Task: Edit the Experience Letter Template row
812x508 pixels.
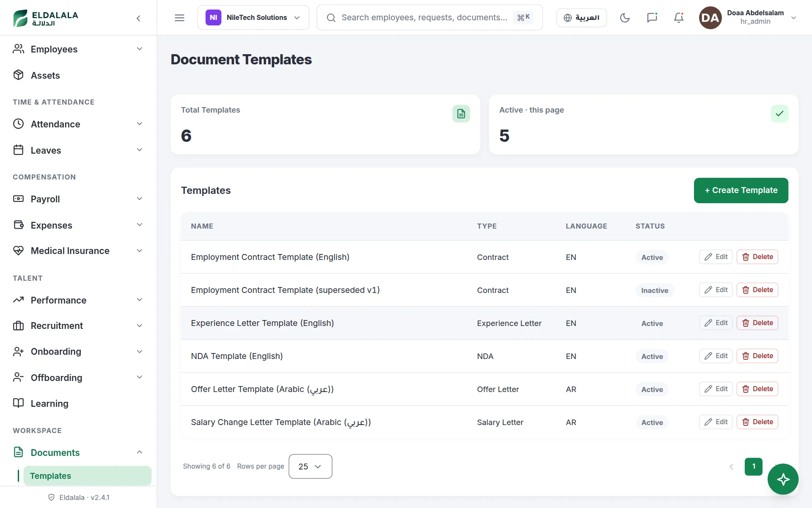Action: click(x=716, y=323)
